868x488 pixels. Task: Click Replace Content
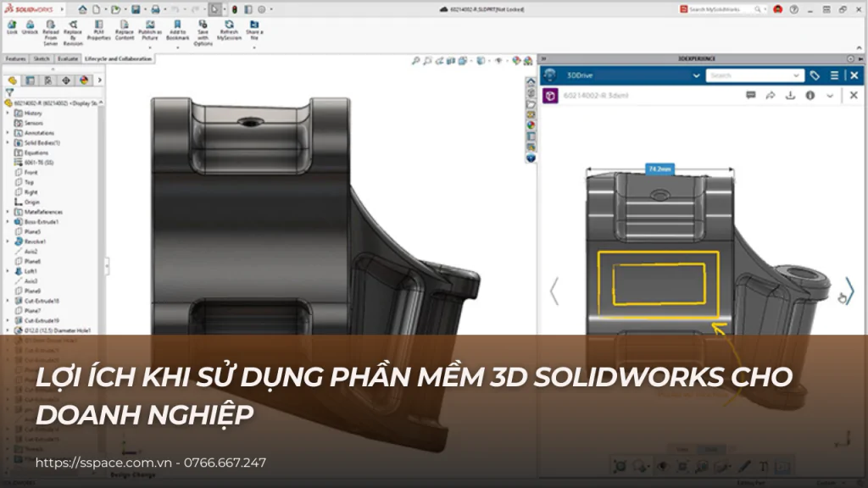125,30
